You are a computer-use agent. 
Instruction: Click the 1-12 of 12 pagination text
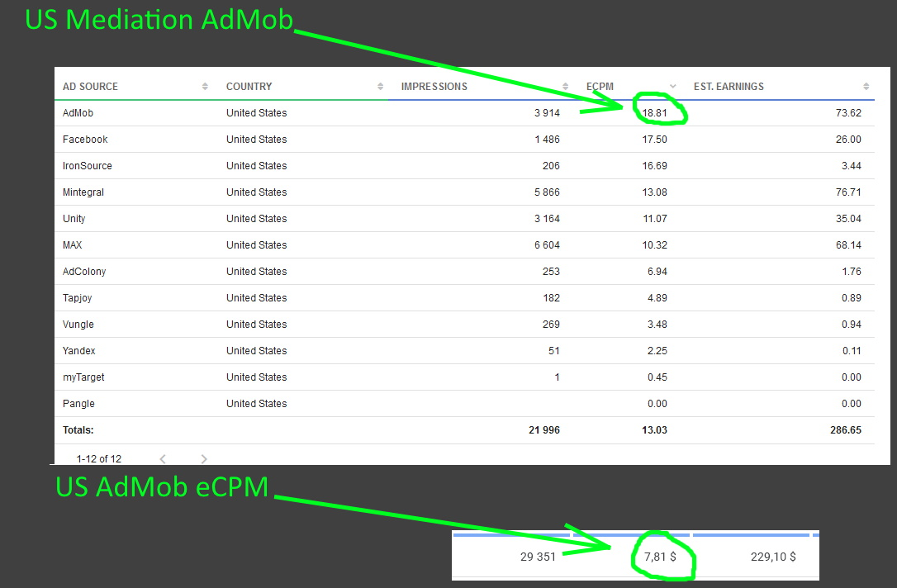pyautogui.click(x=99, y=458)
